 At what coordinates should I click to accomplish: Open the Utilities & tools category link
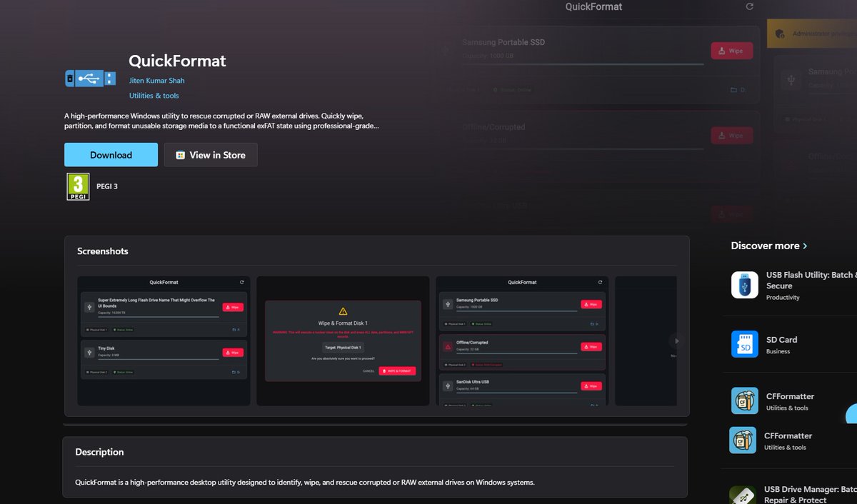click(x=154, y=96)
